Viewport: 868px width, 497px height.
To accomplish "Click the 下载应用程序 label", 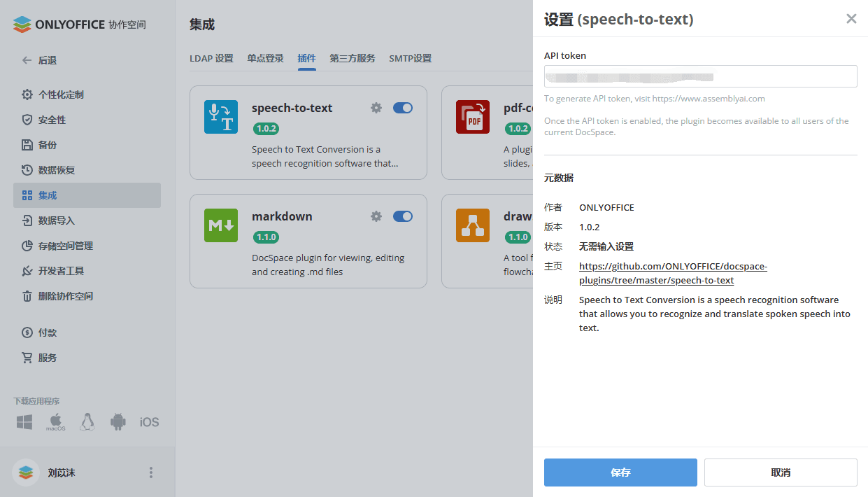I will [36, 401].
